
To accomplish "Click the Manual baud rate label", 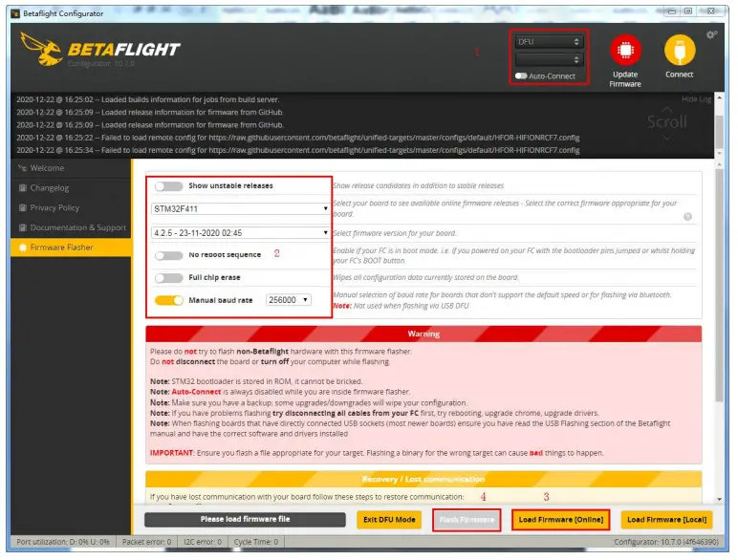I will point(220,300).
